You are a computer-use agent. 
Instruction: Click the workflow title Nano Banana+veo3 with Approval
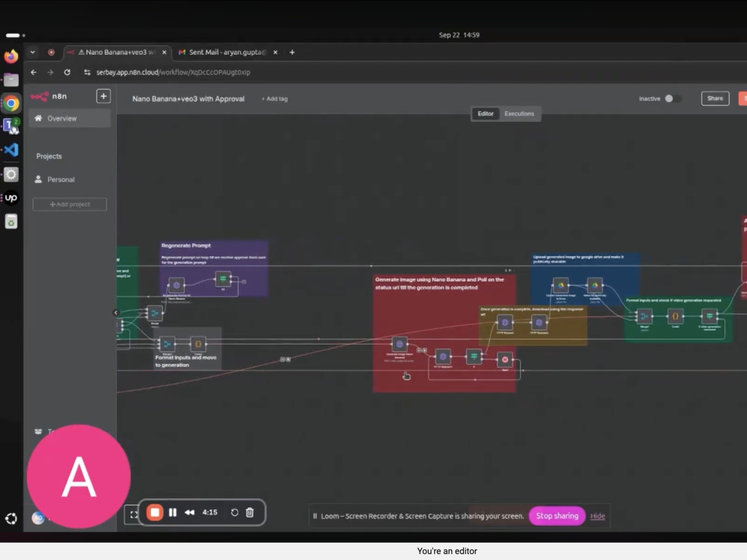click(x=188, y=99)
